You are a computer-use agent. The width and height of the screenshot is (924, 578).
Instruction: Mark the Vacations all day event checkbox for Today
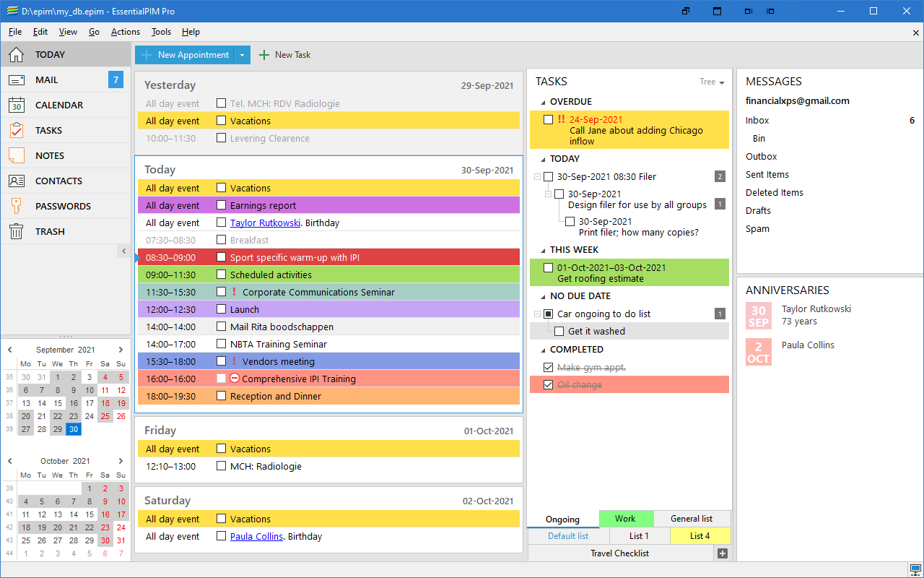(221, 188)
